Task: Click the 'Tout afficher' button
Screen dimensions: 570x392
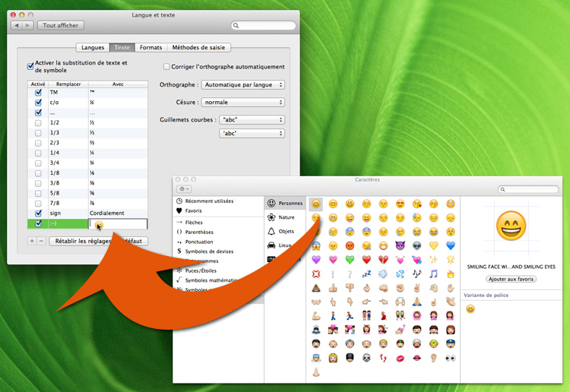Action: [x=61, y=25]
